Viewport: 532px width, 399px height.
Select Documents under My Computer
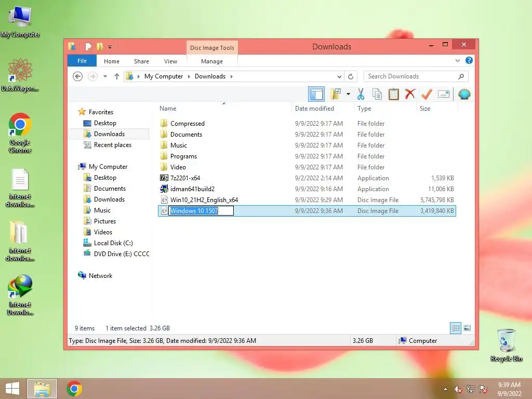click(110, 188)
